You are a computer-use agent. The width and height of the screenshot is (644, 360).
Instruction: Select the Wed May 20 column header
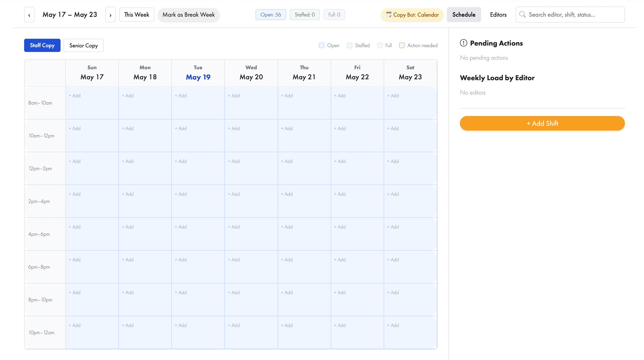click(x=251, y=73)
